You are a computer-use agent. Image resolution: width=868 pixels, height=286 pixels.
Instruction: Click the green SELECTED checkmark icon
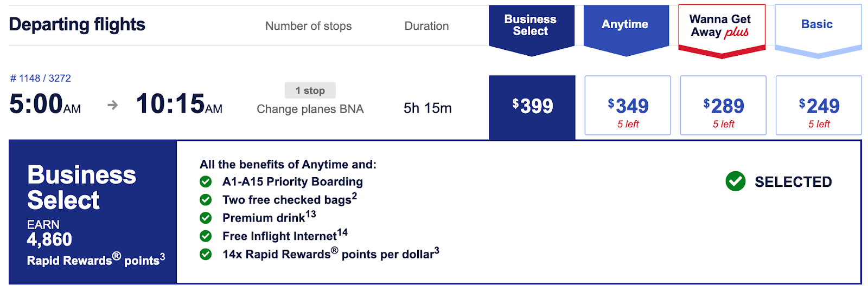click(x=735, y=181)
